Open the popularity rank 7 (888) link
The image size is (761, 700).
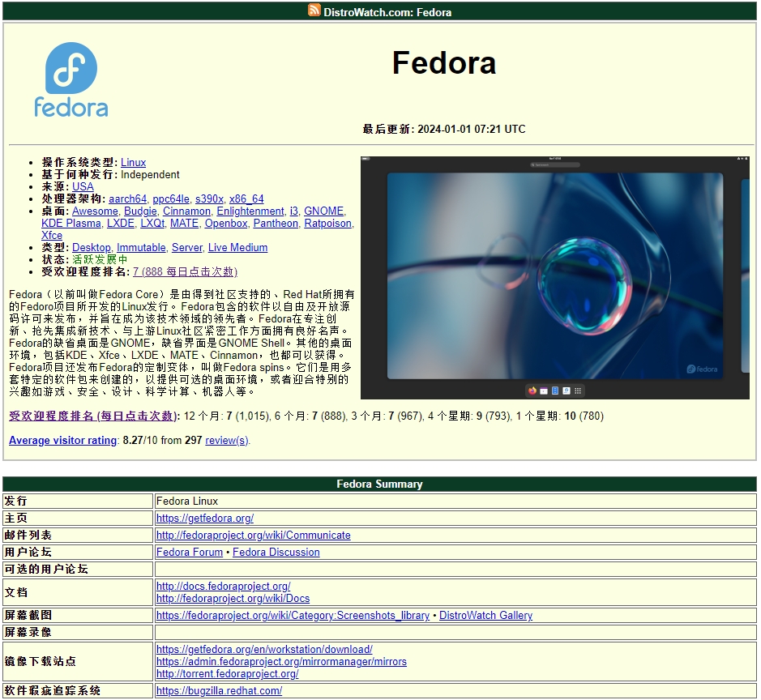pos(185,271)
